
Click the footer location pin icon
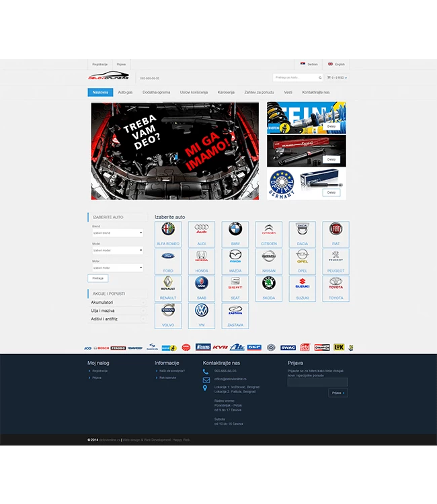coord(205,388)
